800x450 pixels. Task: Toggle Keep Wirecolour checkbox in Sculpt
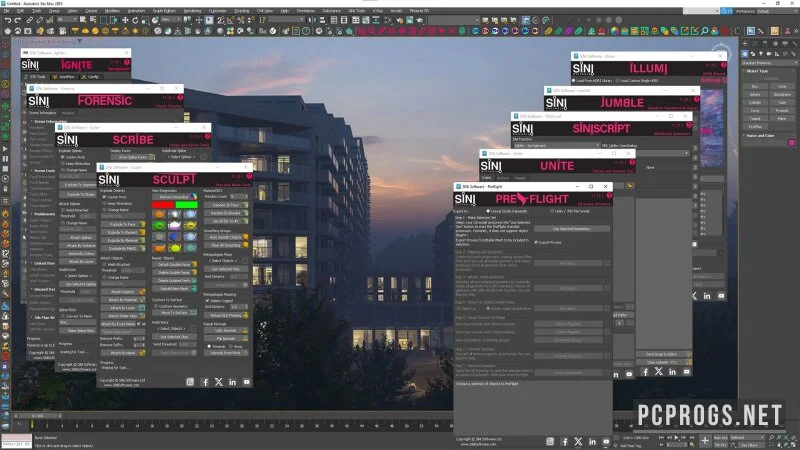coord(105,203)
